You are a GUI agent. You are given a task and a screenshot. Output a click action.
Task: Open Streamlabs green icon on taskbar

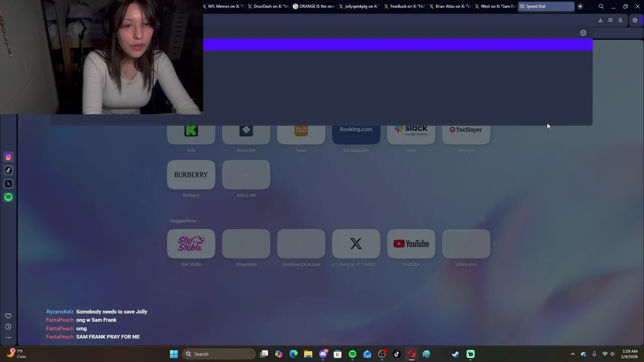(x=470, y=354)
